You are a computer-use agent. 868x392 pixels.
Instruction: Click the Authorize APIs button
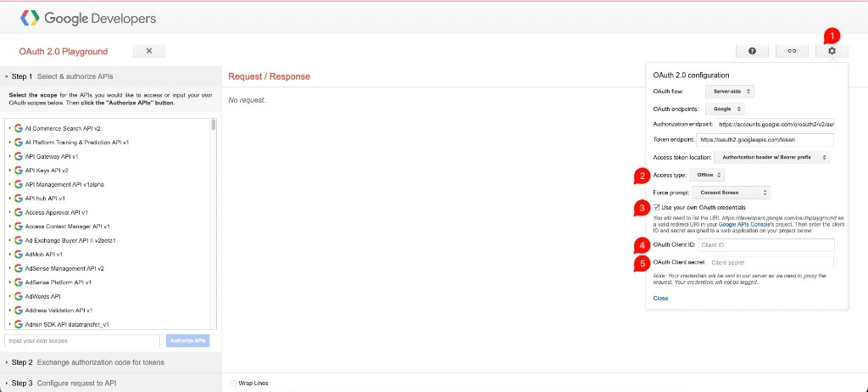[x=188, y=340]
